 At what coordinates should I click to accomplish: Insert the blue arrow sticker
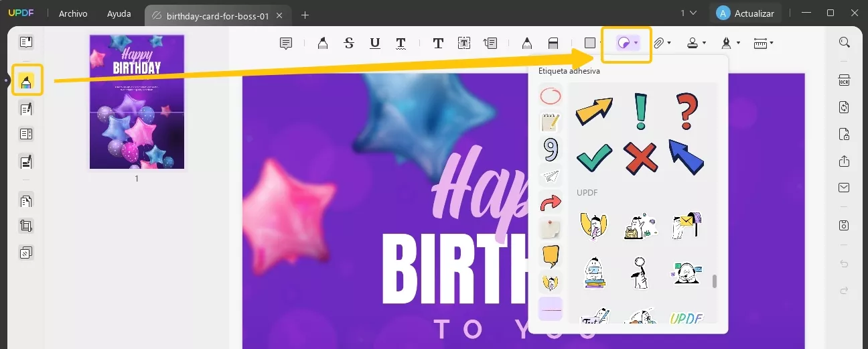[x=686, y=157]
